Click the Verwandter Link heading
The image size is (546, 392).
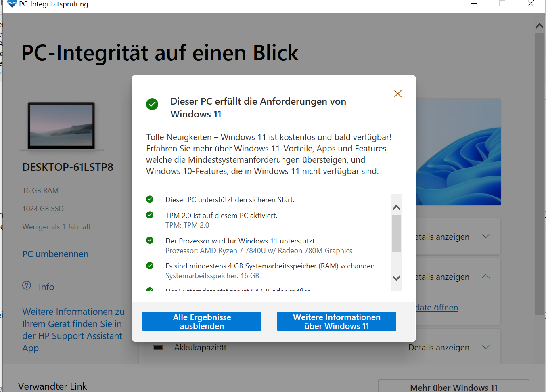[52, 386]
